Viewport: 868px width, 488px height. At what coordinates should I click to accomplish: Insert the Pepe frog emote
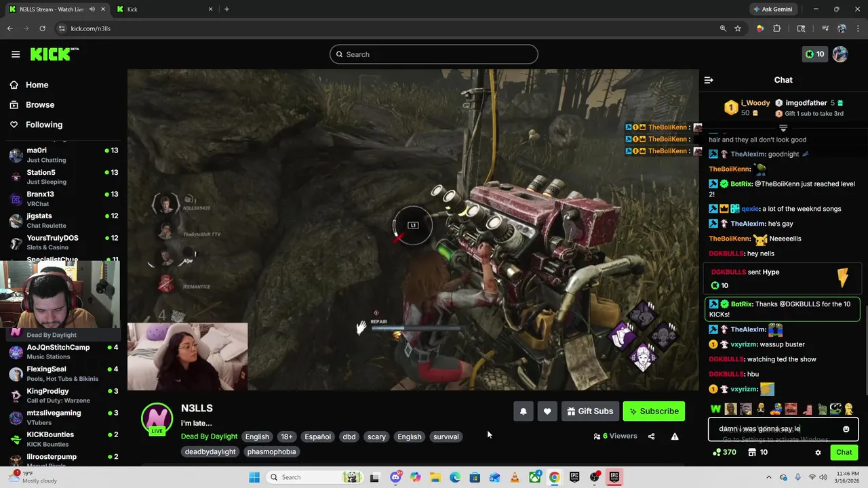click(836, 409)
